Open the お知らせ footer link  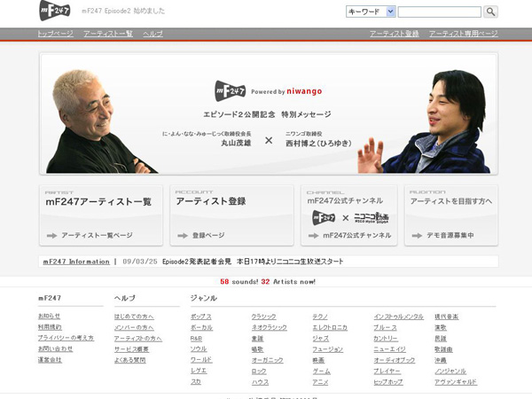pyautogui.click(x=49, y=316)
